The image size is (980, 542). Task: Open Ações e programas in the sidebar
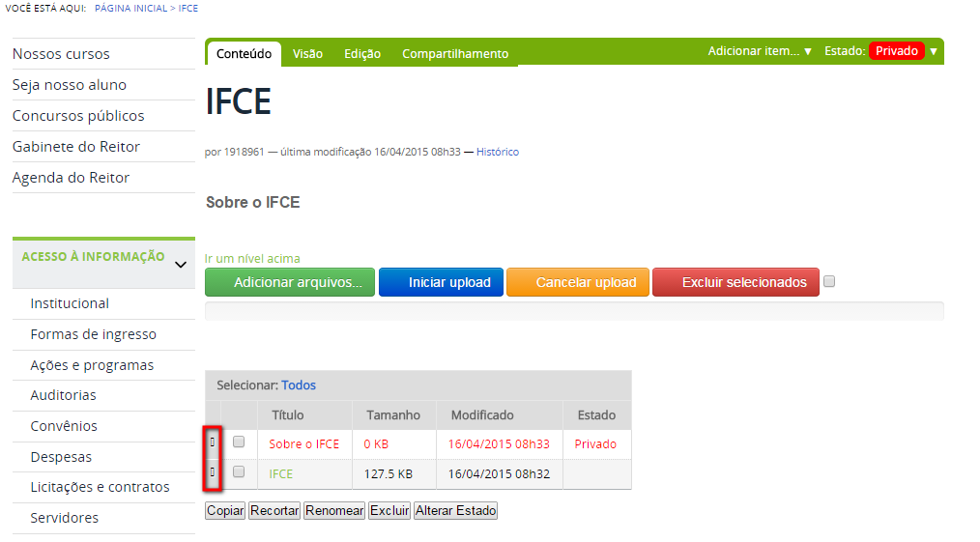click(x=92, y=365)
